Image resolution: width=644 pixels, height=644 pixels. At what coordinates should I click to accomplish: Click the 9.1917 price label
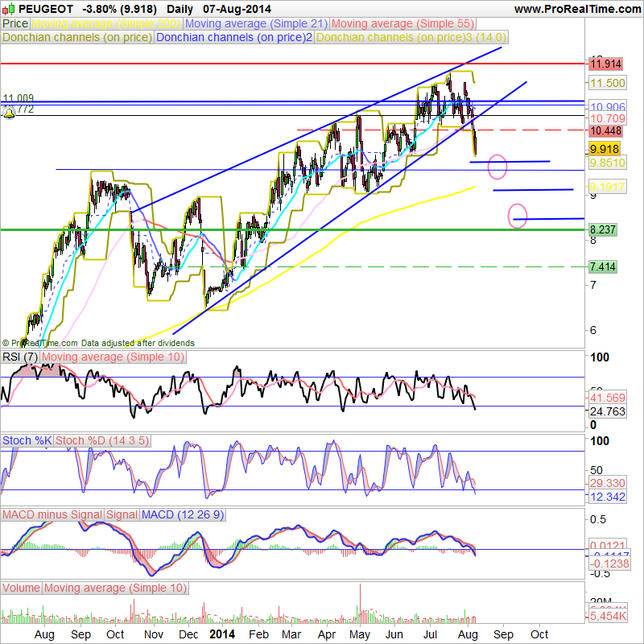(608, 187)
